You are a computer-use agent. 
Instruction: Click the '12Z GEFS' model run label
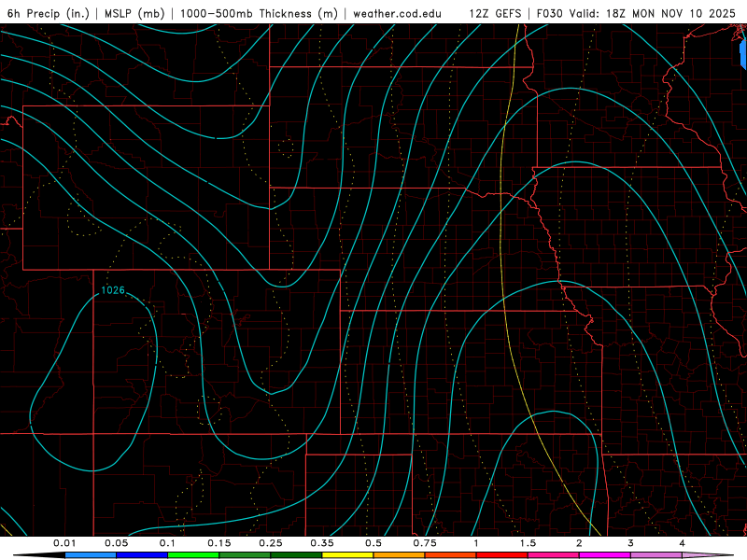[x=495, y=13]
